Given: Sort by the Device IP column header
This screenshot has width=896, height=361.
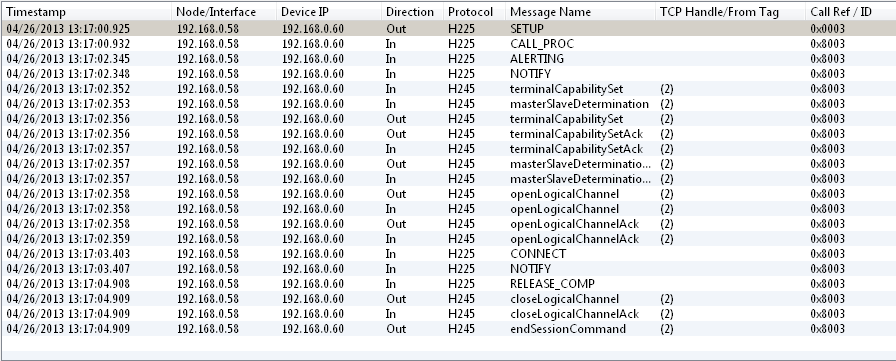Looking at the screenshot, I should [329, 12].
